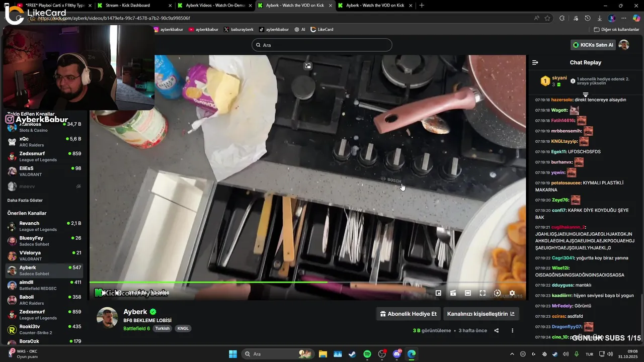The width and height of the screenshot is (644, 362).
Task: Add page to browser favorites star
Action: tap(547, 18)
